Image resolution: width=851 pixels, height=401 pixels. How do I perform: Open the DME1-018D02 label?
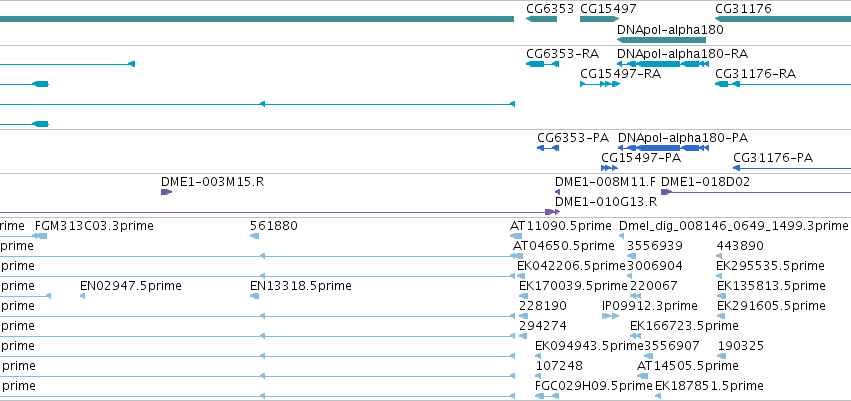pos(705,182)
